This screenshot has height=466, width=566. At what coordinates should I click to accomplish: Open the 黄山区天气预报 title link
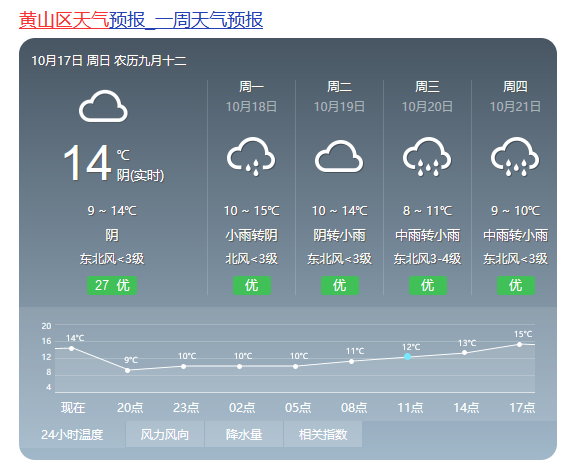pyautogui.click(x=141, y=20)
